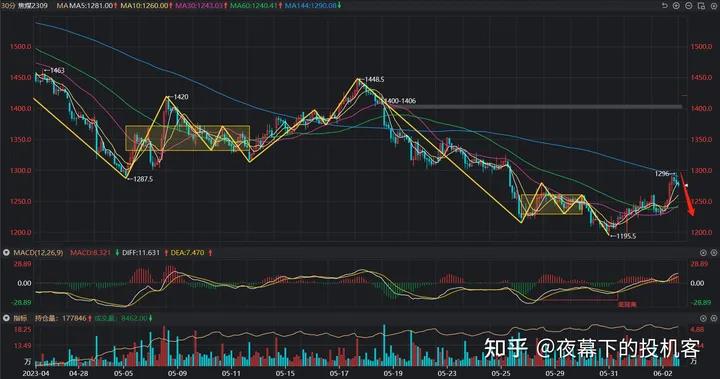Click the 05-05 date on time axis
Viewport: 720px width, 379px height.
pos(124,373)
